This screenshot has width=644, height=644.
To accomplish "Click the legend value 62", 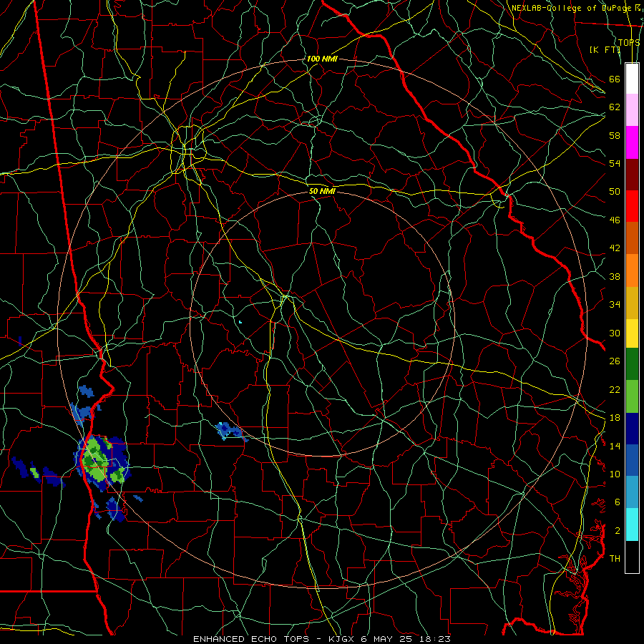I will pos(615,107).
